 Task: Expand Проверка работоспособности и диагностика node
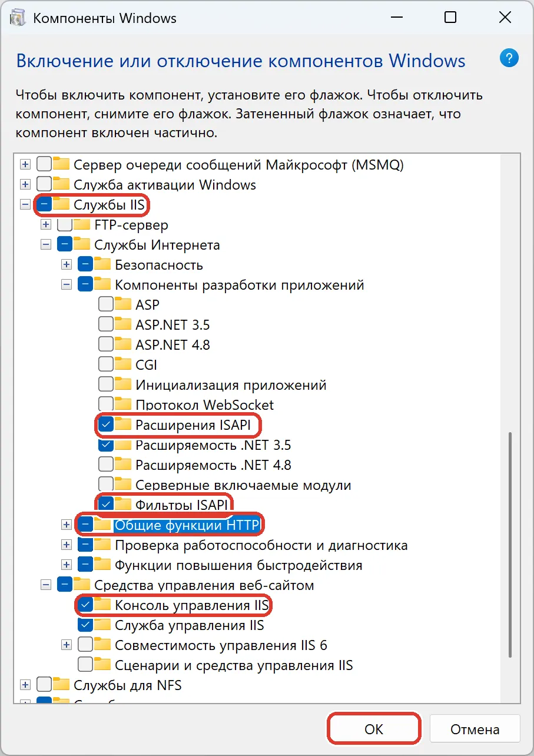67,545
